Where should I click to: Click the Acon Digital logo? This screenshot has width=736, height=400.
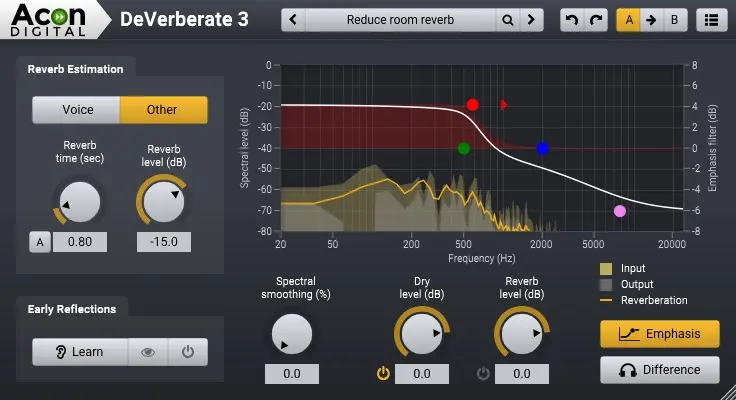click(49, 21)
